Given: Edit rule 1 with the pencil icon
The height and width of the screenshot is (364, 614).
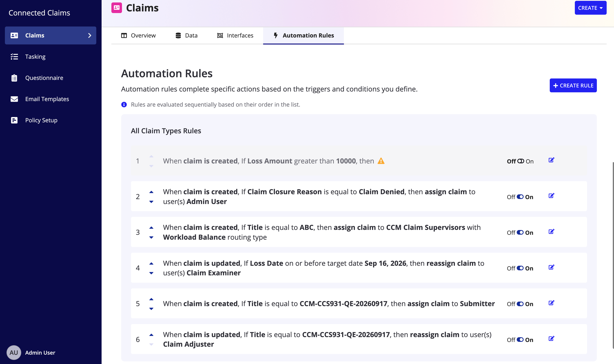Looking at the screenshot, I should pos(551,160).
